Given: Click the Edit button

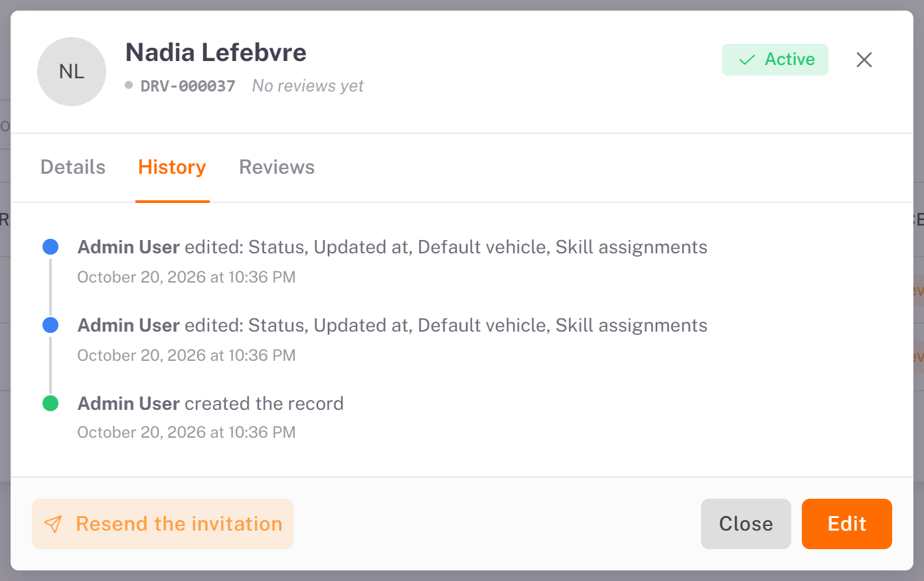Looking at the screenshot, I should [x=847, y=524].
